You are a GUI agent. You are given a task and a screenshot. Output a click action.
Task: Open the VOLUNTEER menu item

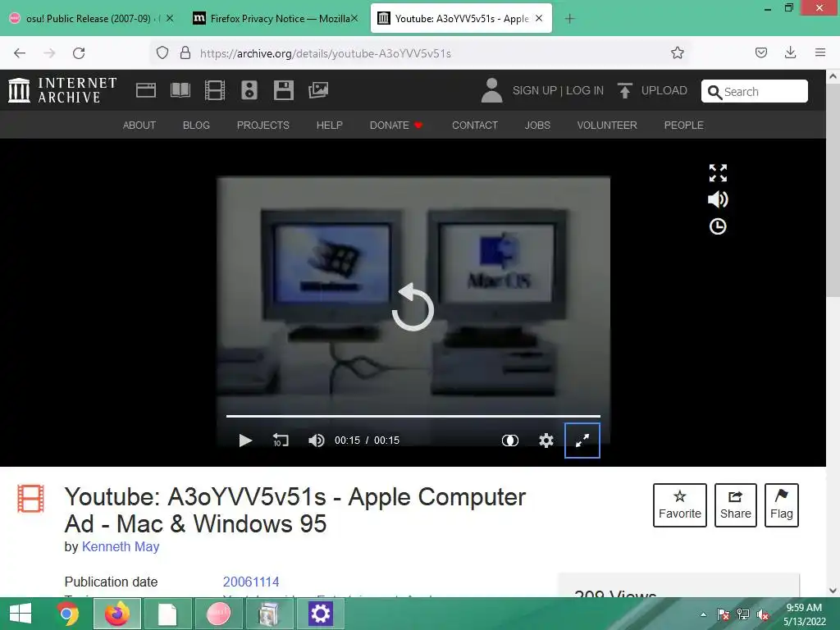pyautogui.click(x=607, y=125)
